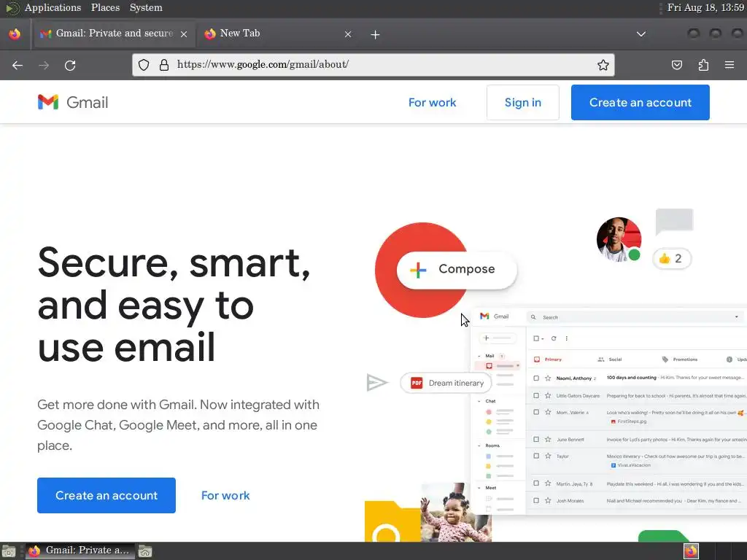Open the select-all checkbox dropdown in mockup toolbar
Viewport: 747px width, 560px height.
pyautogui.click(x=539, y=338)
